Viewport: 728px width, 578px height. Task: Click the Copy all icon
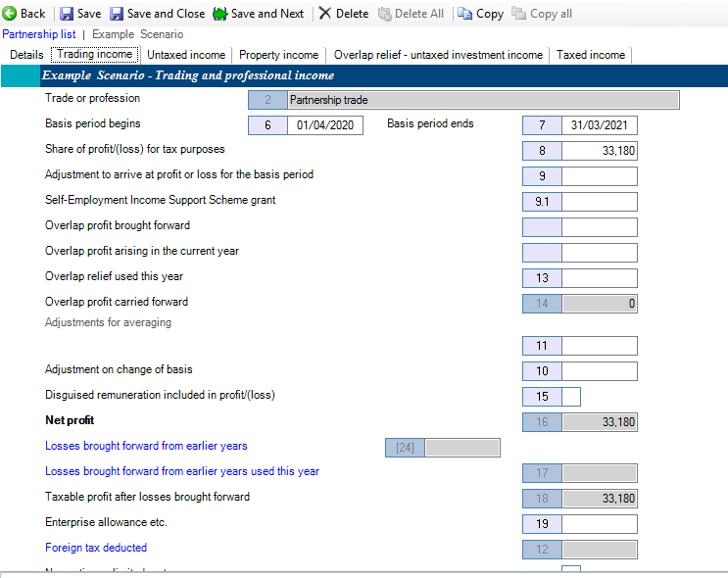tap(518, 14)
